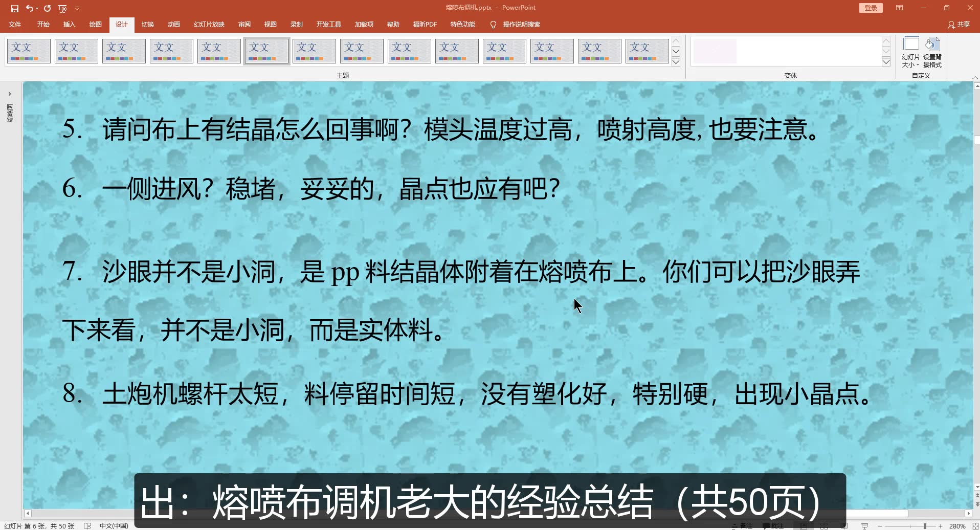
Task: Adjust the zoom slider handle
Action: [x=925, y=526]
